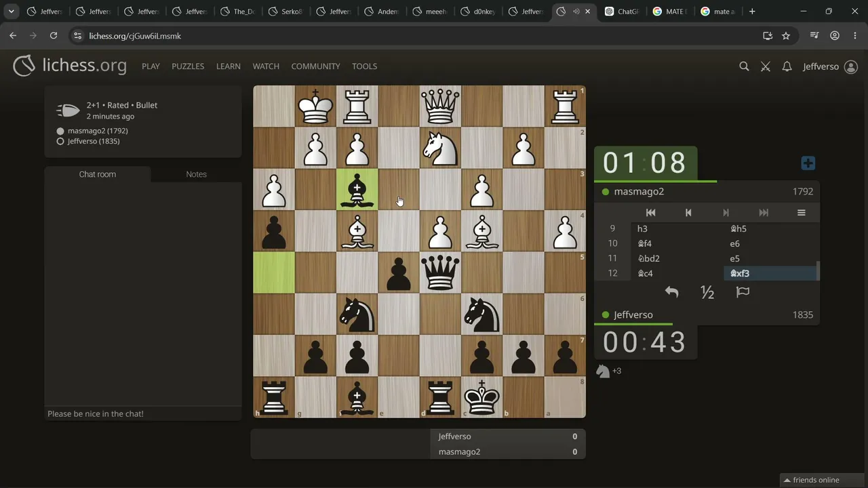Focus the chat message input
The image size is (868, 488).
pos(143,413)
